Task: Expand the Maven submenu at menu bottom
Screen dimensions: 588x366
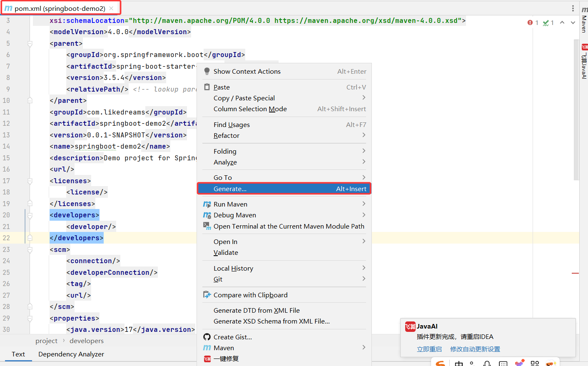Action: point(284,348)
